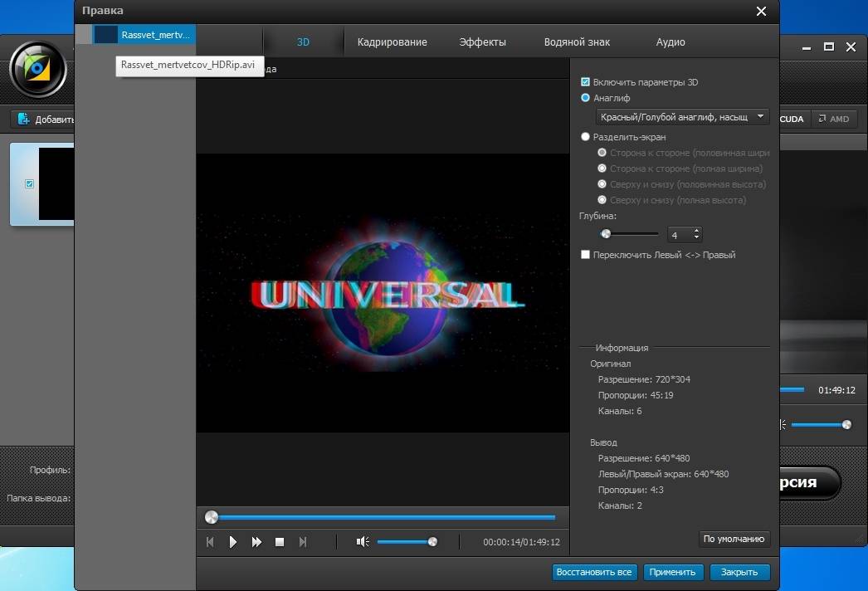The width and height of the screenshot is (868, 591).
Task: Click the 00:00:14/01:49:12 time readout
Action: pos(521,542)
